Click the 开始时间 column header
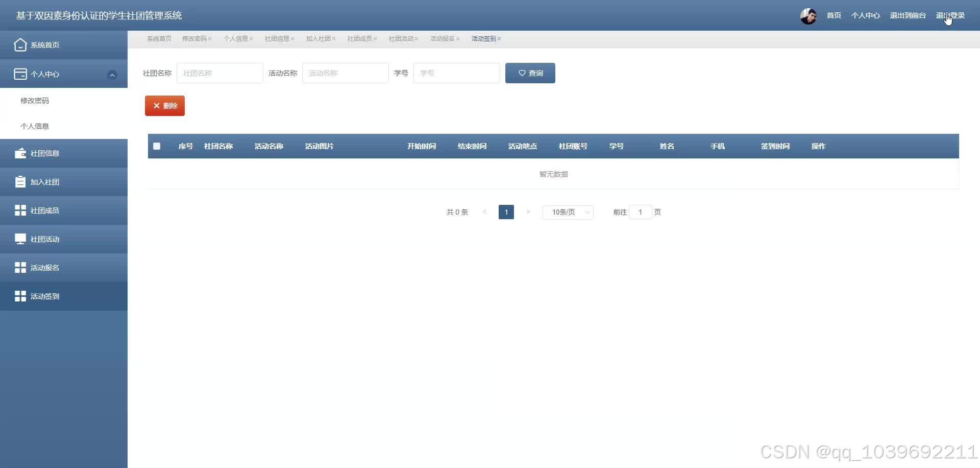The image size is (980, 468). 422,147
